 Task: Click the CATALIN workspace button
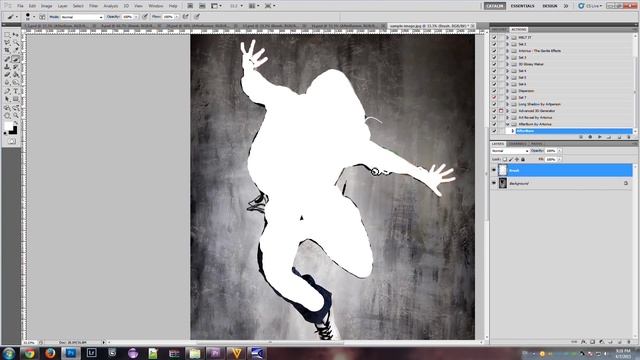(495, 6)
